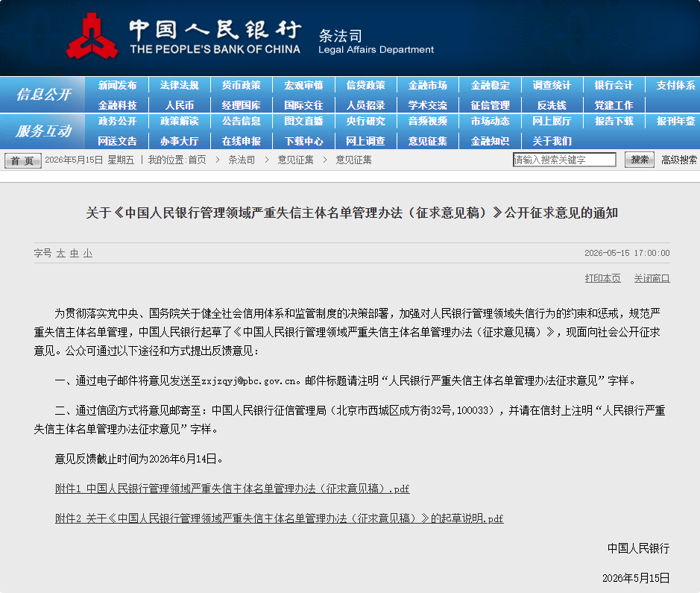The width and height of the screenshot is (700, 593).
Task: Open the 新闻发布 menu item
Action: (117, 85)
